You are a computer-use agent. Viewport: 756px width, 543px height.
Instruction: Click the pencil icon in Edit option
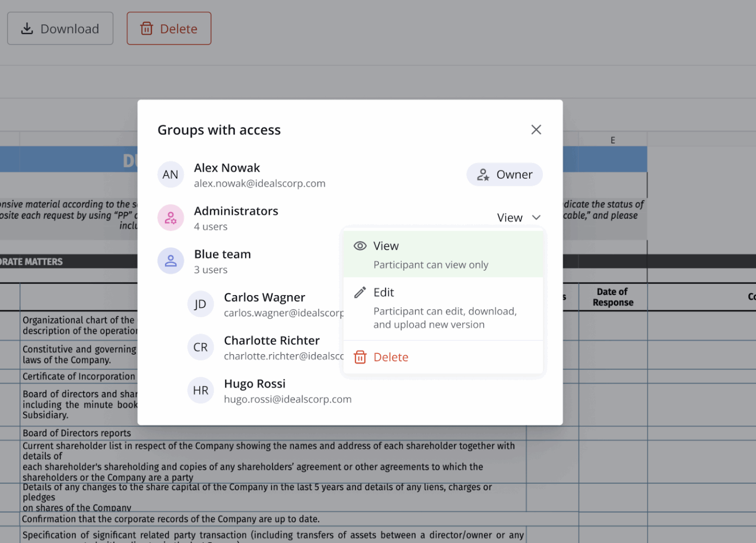[x=360, y=293]
